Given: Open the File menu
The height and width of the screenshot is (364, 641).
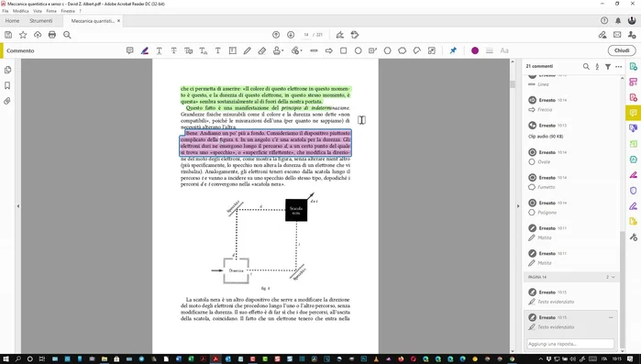Looking at the screenshot, I should point(6,11).
